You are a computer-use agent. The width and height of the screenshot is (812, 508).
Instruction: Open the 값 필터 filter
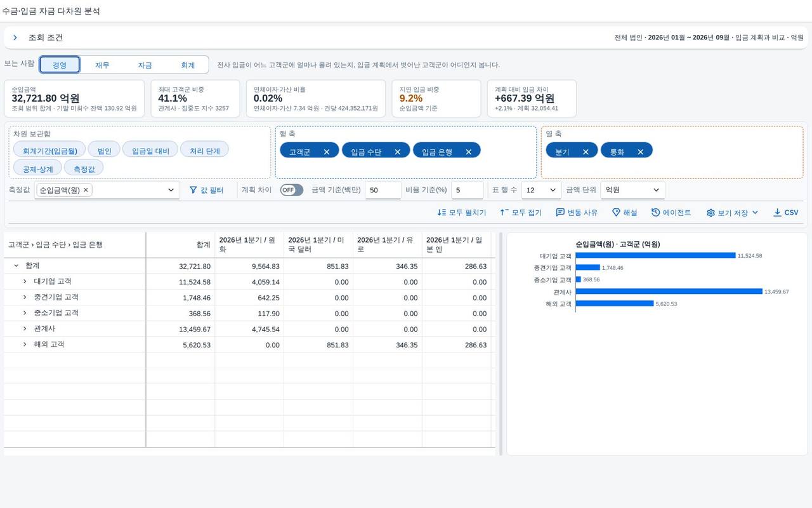[206, 190]
